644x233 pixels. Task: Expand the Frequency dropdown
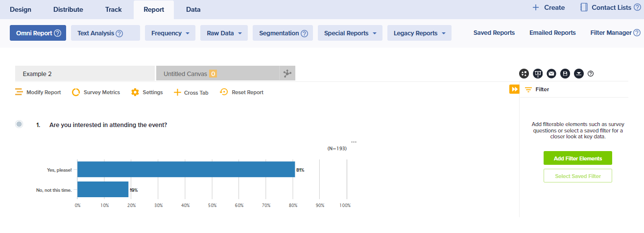[170, 33]
